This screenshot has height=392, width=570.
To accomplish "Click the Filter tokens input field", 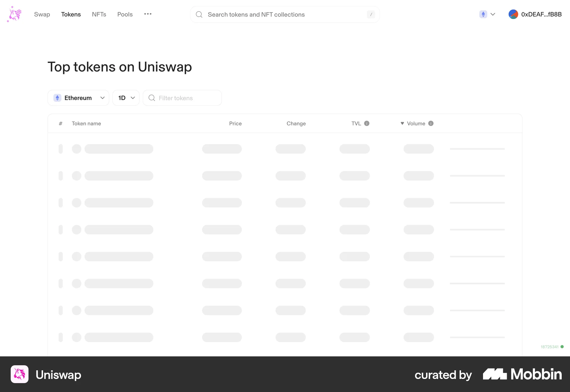I will (x=182, y=98).
